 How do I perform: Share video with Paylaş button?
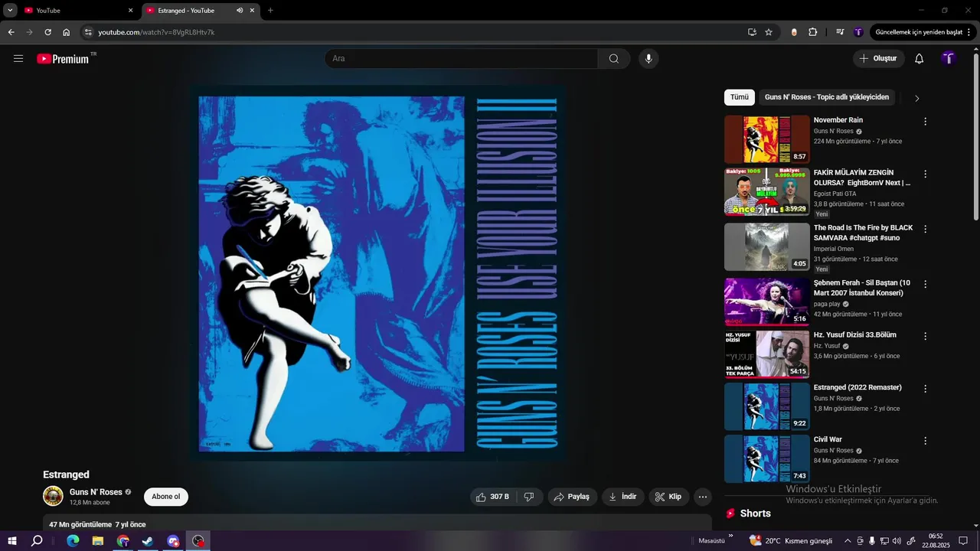point(573,497)
